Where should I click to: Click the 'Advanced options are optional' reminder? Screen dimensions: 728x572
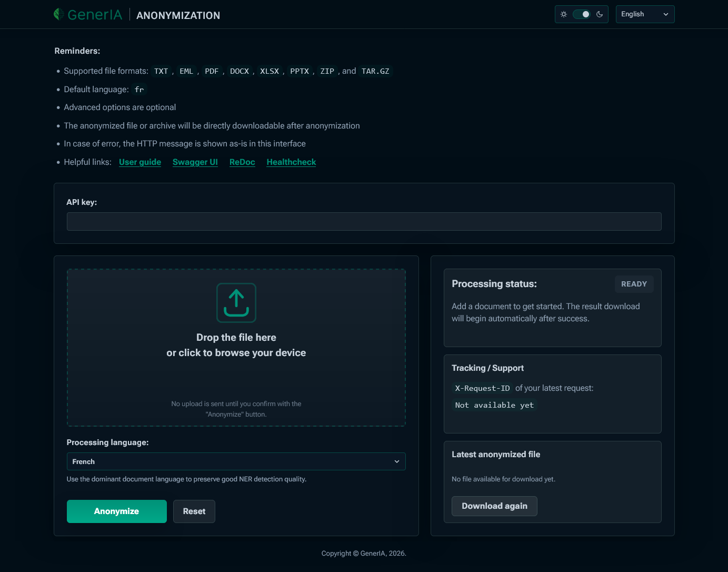click(x=120, y=107)
